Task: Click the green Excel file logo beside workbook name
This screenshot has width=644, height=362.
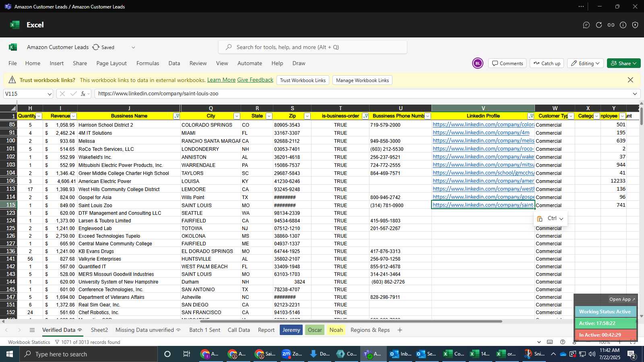Action: [x=13, y=47]
